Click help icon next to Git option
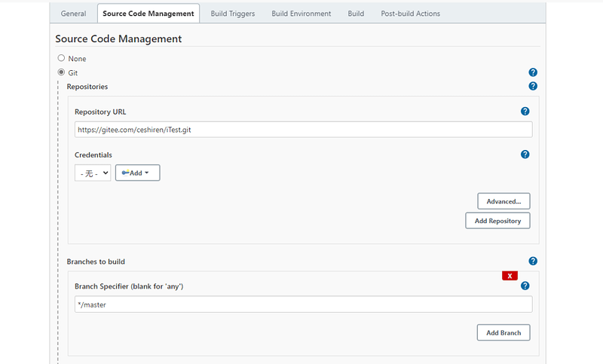Image resolution: width=603 pixels, height=364 pixels. pyautogui.click(x=533, y=72)
